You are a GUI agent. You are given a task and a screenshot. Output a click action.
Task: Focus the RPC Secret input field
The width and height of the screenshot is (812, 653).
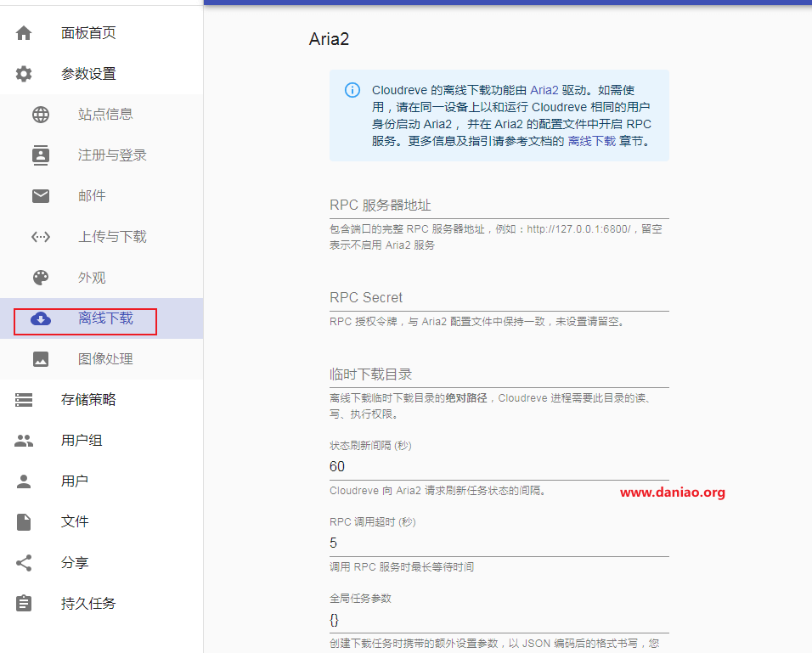[x=499, y=298]
